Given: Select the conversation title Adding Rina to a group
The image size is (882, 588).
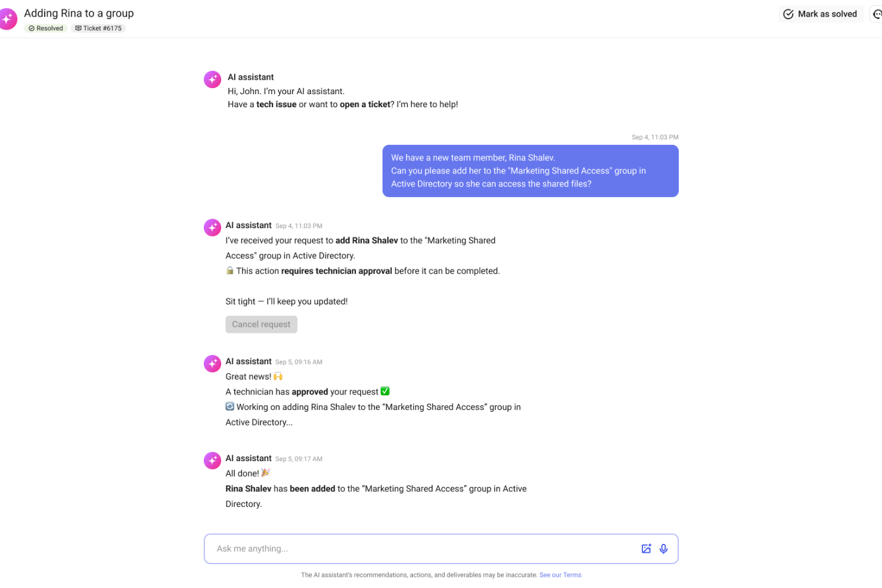Looking at the screenshot, I should point(79,13).
